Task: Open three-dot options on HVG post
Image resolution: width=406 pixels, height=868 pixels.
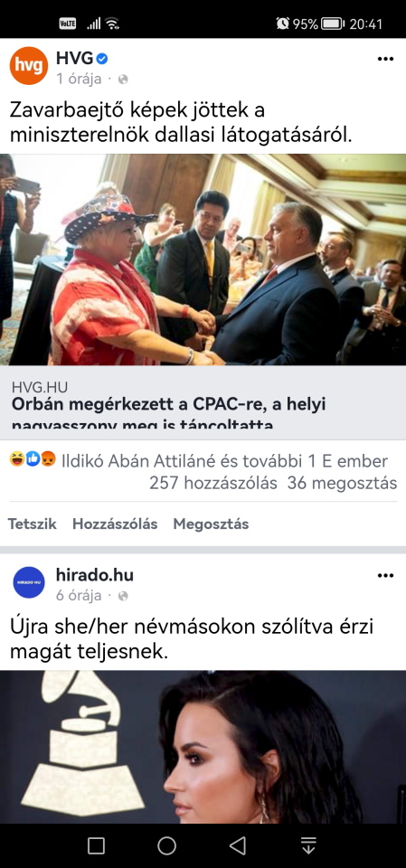Action: click(x=385, y=60)
